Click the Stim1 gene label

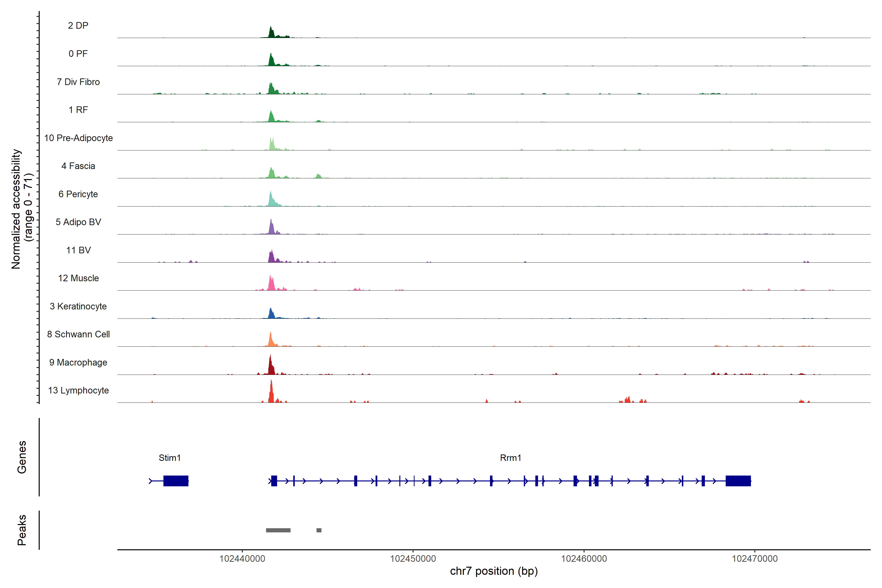tap(170, 457)
